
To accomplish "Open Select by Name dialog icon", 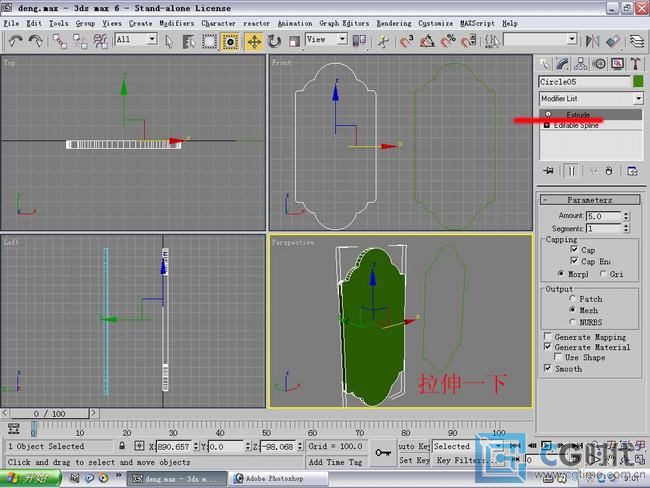I will click(x=189, y=41).
